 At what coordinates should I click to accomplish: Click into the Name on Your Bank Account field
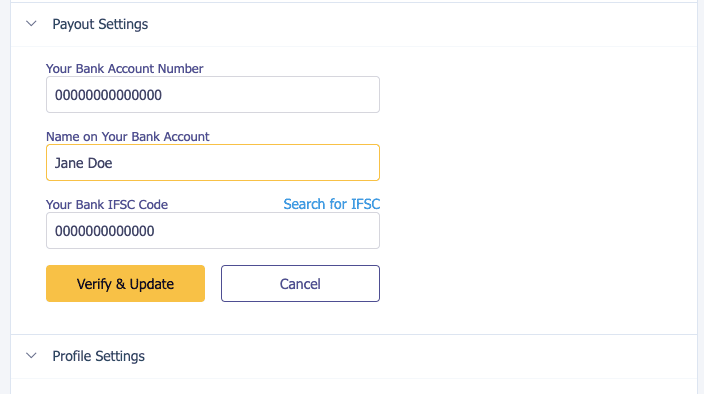tap(213, 162)
